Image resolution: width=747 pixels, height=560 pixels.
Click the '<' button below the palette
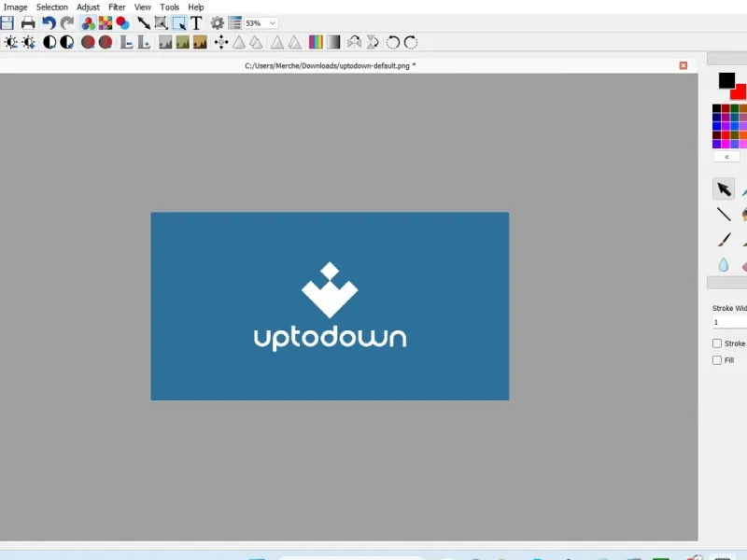click(726, 157)
